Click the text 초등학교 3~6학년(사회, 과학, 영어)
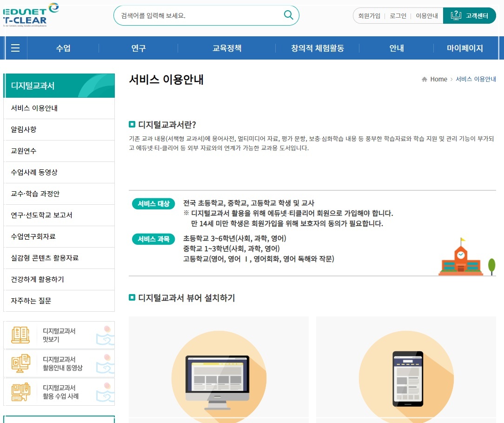 pyautogui.click(x=235, y=238)
